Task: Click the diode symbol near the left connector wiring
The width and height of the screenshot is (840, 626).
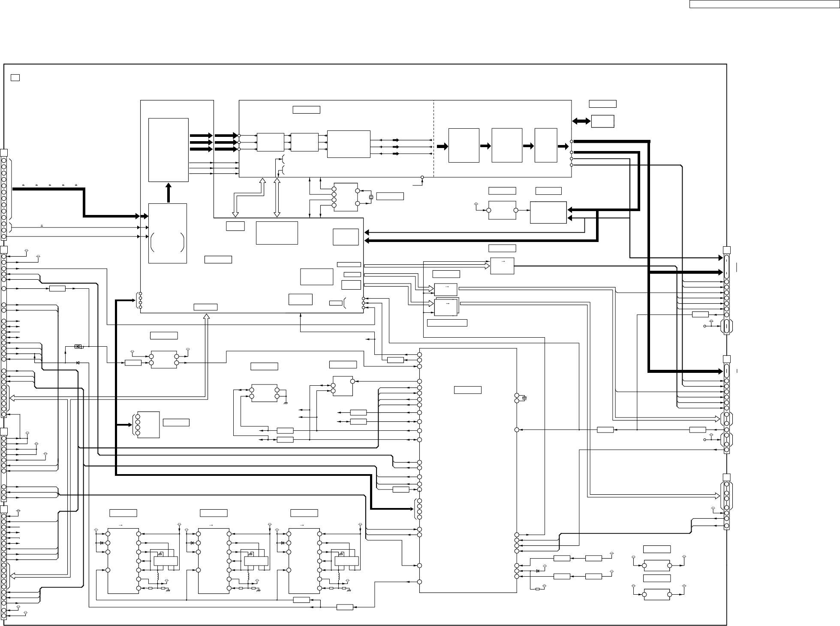Action: [x=78, y=363]
